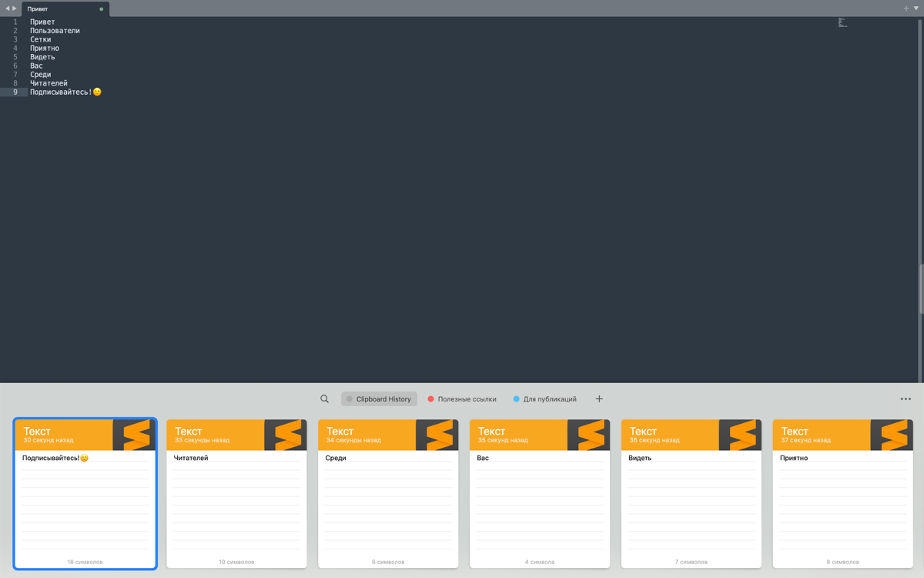Open the Для публикаций pinboard
Viewport: 924px width, 578px height.
[545, 399]
